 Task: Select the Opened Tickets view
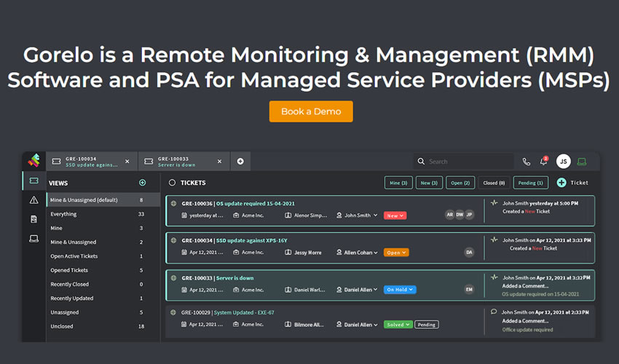103,270
